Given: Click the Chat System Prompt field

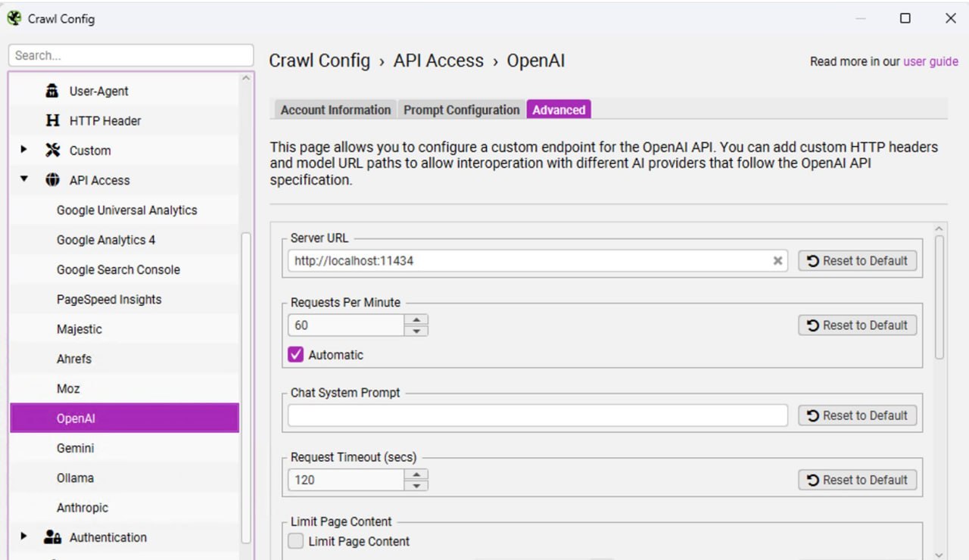Looking at the screenshot, I should [x=537, y=415].
